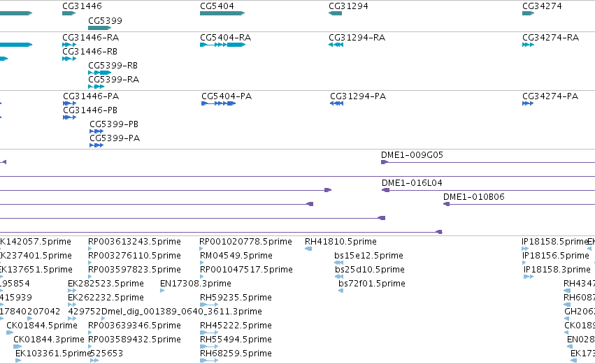Screen dimensions: 595x364
Task: Select EST IP18156.5prime
Action: [x=556, y=256]
